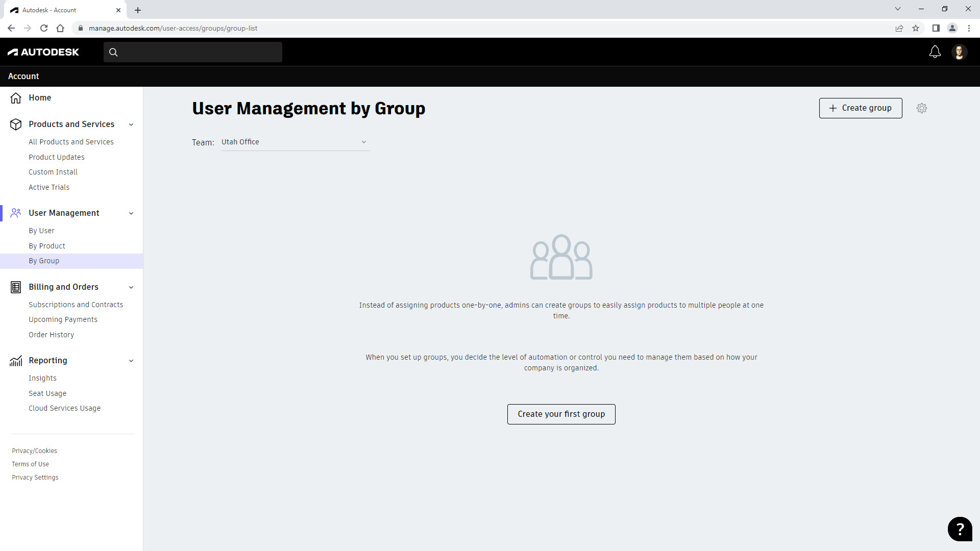This screenshot has height=551, width=980.
Task: Click the browser address bar URL
Action: [173, 28]
